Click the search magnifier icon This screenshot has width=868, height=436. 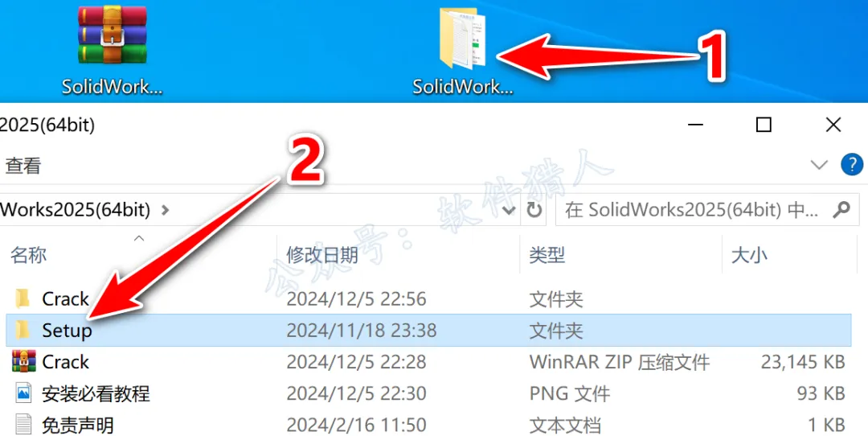841,209
